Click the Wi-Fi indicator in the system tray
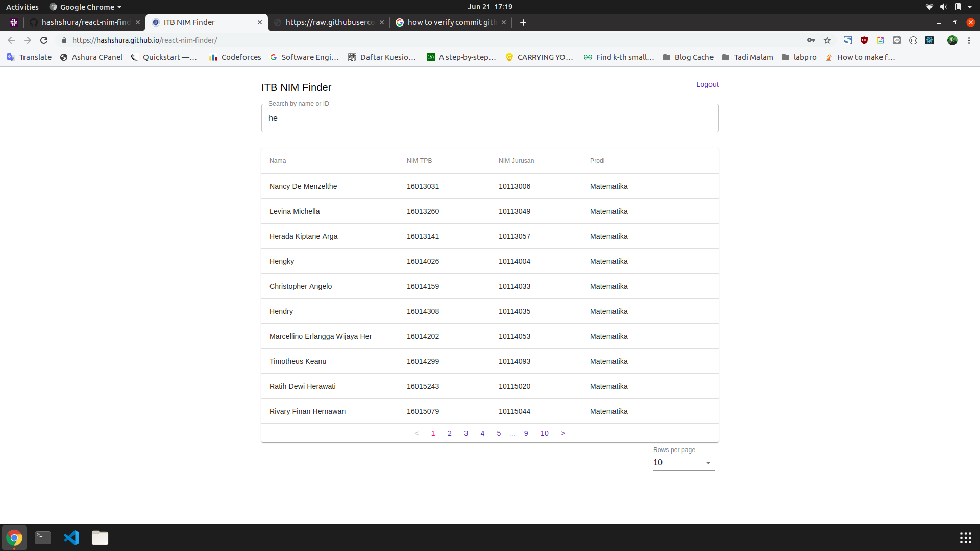The height and width of the screenshot is (551, 980). pos(929,7)
